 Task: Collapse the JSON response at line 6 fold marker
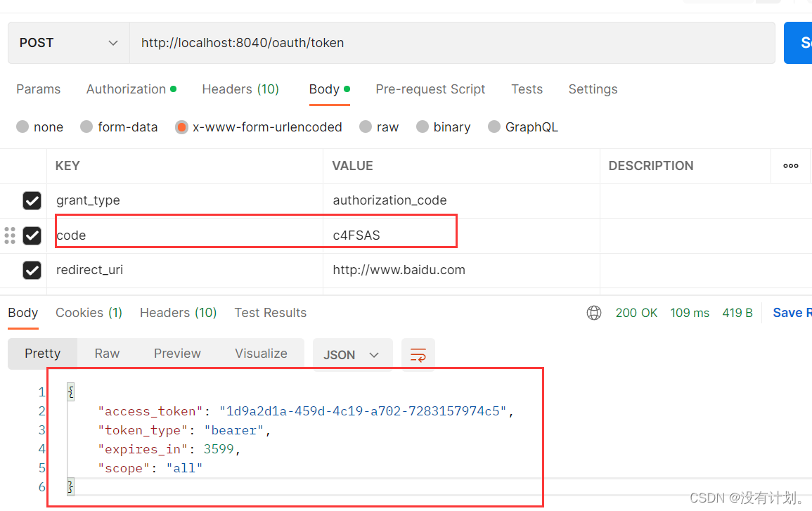click(x=70, y=486)
